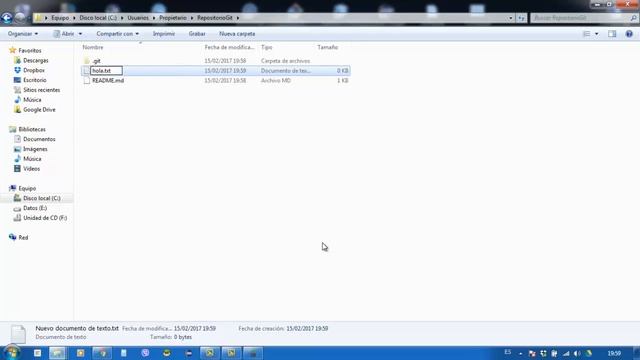Open Favoritos in the navigation pane
Viewport: 640px width, 360px height.
(30, 51)
